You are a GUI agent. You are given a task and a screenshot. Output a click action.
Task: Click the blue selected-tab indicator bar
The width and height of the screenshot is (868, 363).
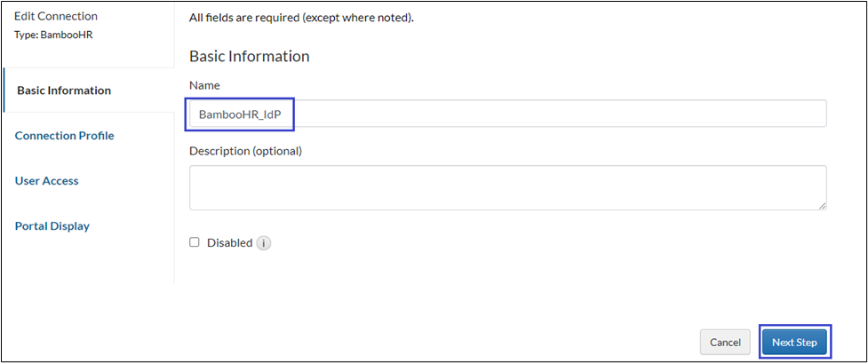(4, 91)
